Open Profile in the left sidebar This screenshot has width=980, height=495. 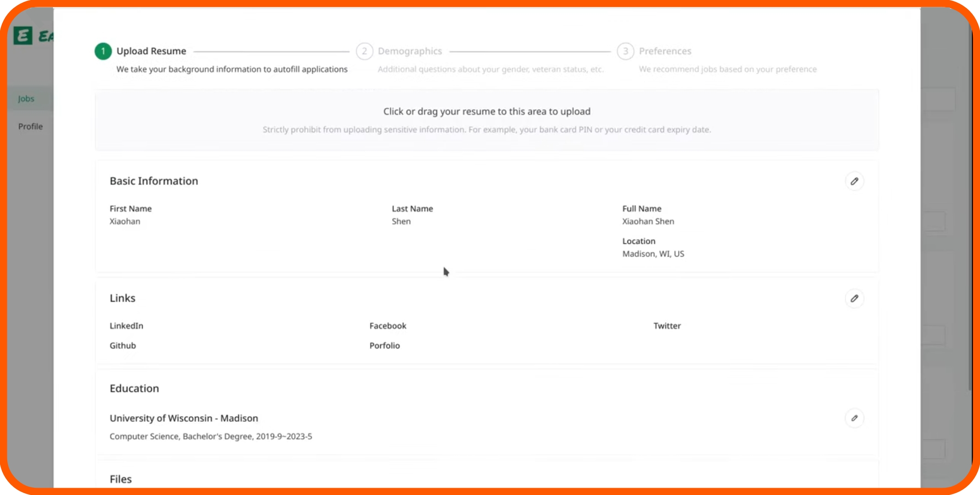30,126
